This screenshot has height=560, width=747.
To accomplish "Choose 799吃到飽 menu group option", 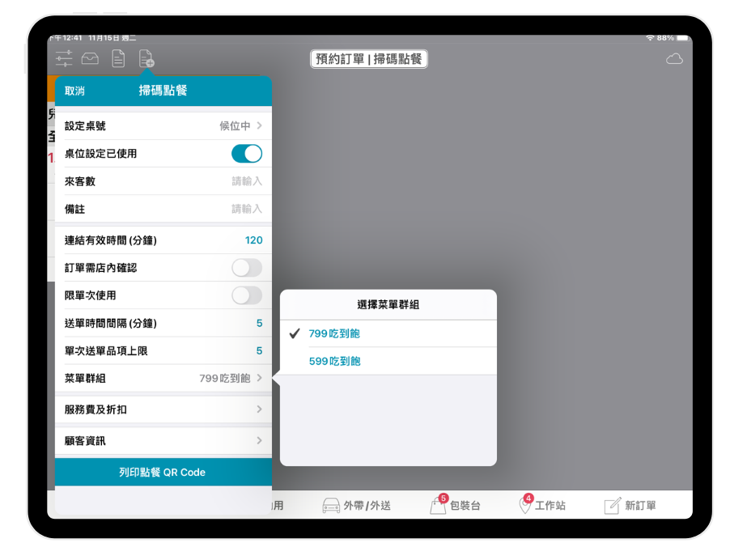I will 335,334.
